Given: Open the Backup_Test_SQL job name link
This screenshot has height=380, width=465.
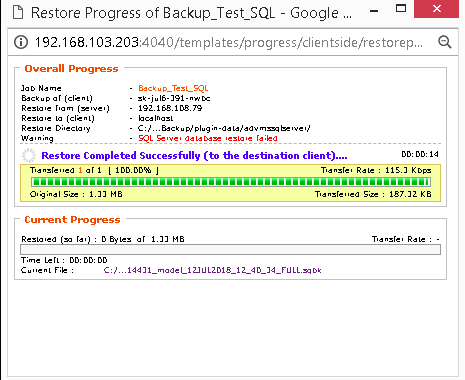Looking at the screenshot, I should (173, 88).
